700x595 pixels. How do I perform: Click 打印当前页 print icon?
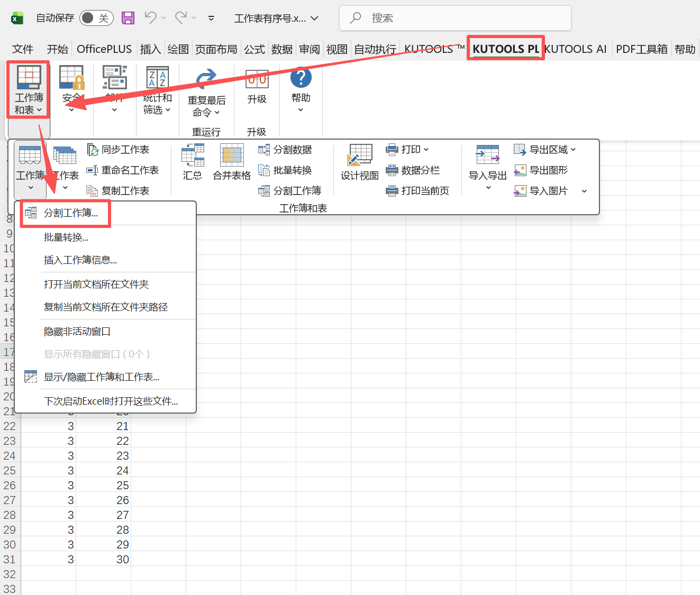coord(418,191)
